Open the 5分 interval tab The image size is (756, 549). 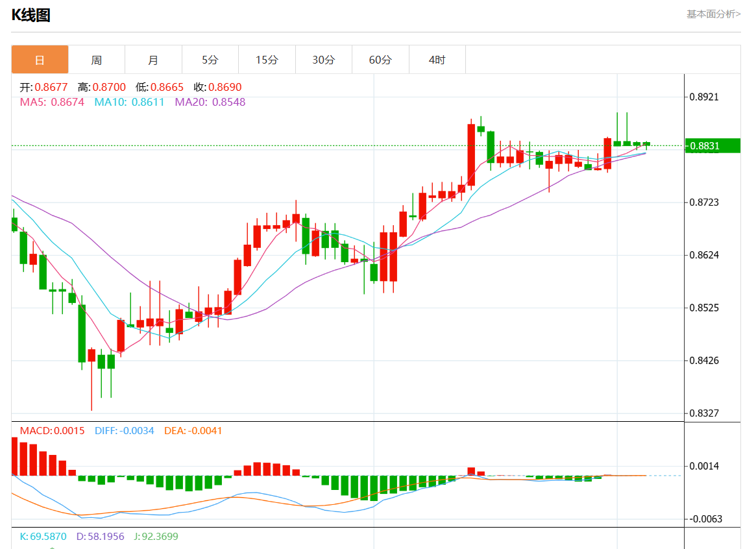(x=210, y=60)
